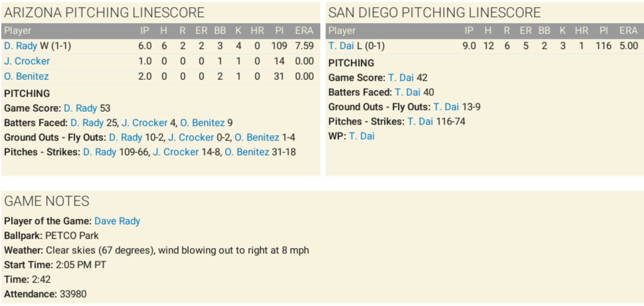Open T. Dai in San Diego Batters Faced line
This screenshot has width=644, height=306.
(407, 92)
